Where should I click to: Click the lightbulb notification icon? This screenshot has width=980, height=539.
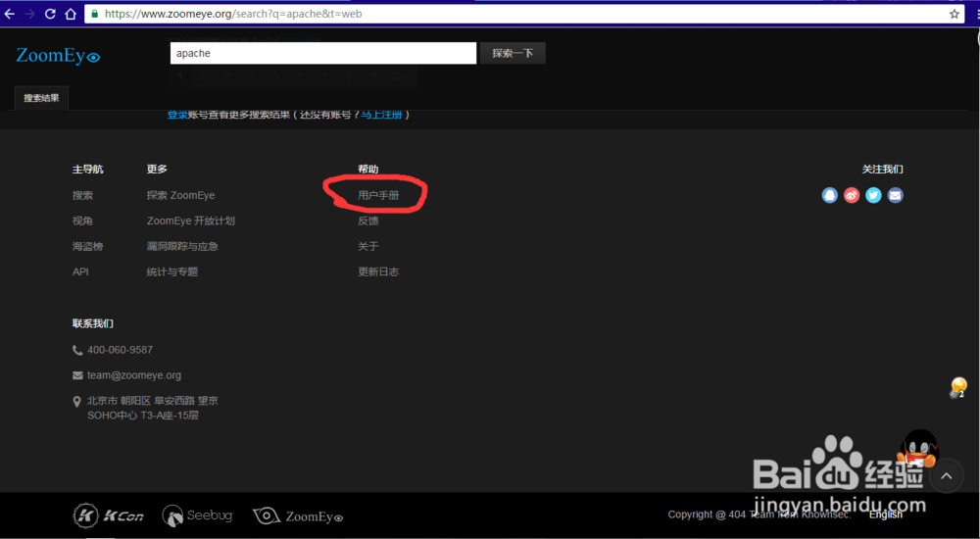point(958,388)
